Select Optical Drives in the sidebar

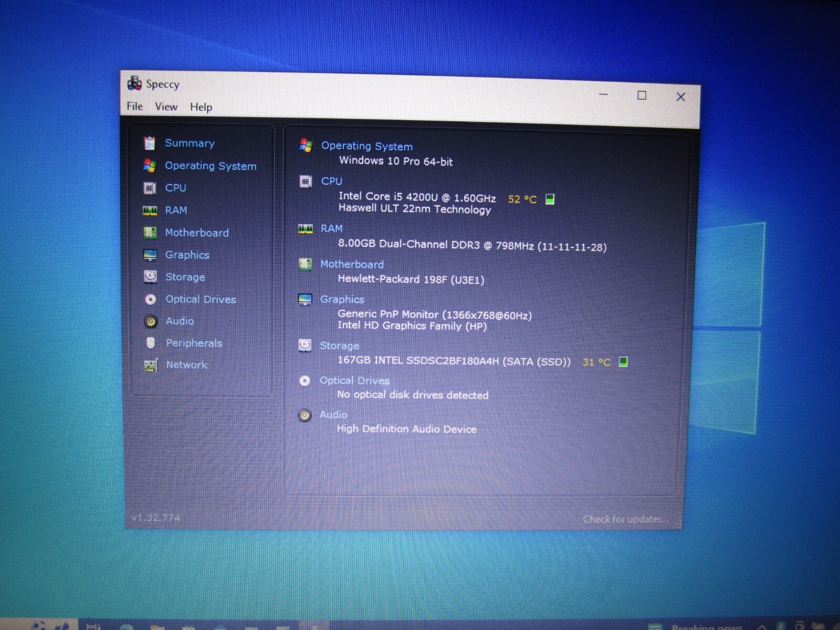[x=201, y=299]
